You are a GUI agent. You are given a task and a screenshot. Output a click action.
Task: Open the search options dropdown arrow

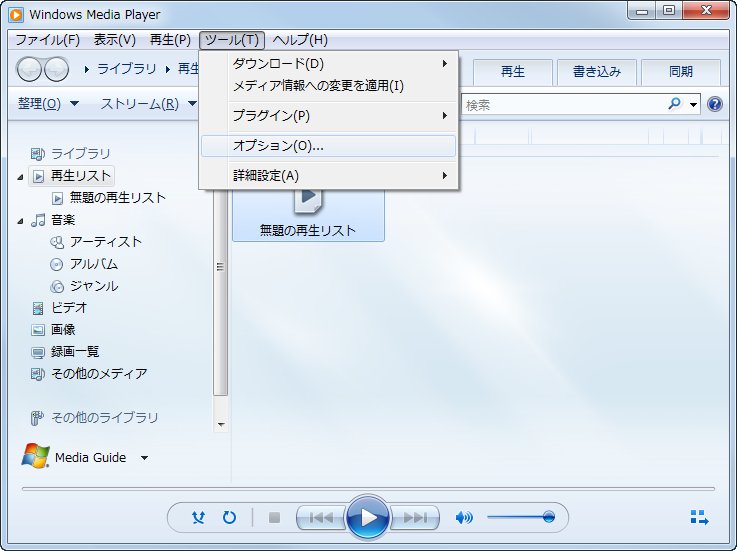point(693,105)
